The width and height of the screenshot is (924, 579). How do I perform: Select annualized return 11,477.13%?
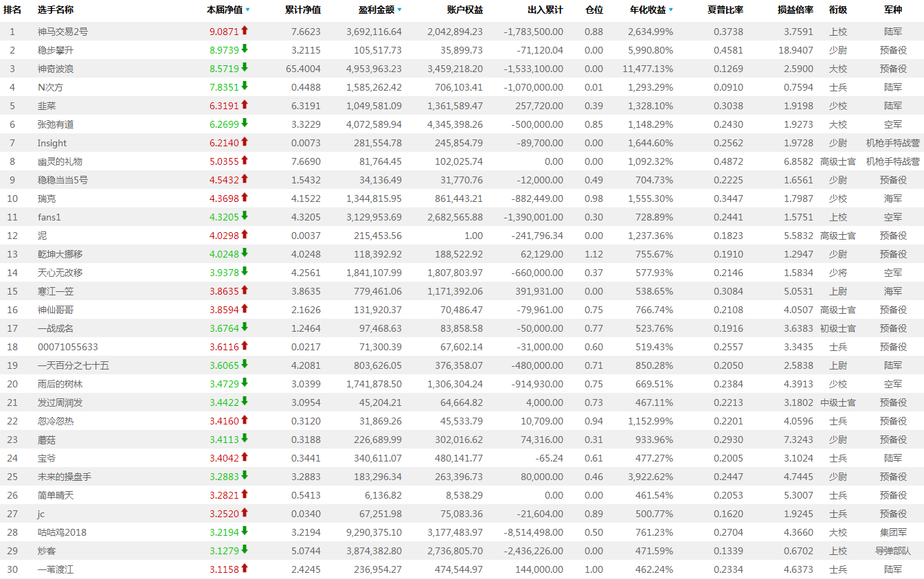[x=648, y=69]
